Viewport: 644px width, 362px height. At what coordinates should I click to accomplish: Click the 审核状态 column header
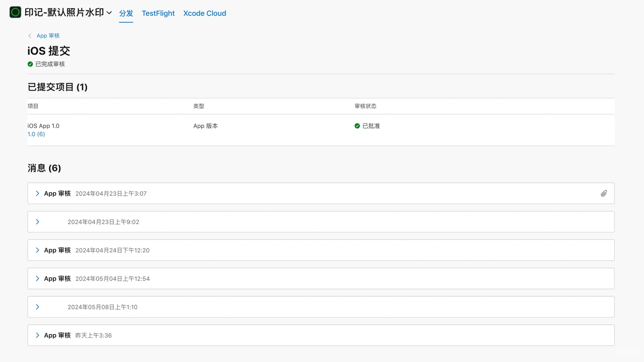[365, 106]
